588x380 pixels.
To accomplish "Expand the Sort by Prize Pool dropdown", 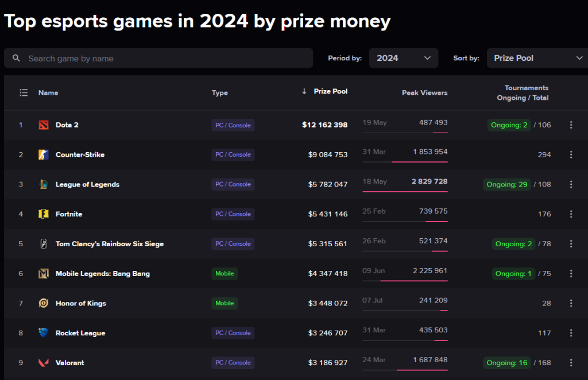I will (x=537, y=58).
